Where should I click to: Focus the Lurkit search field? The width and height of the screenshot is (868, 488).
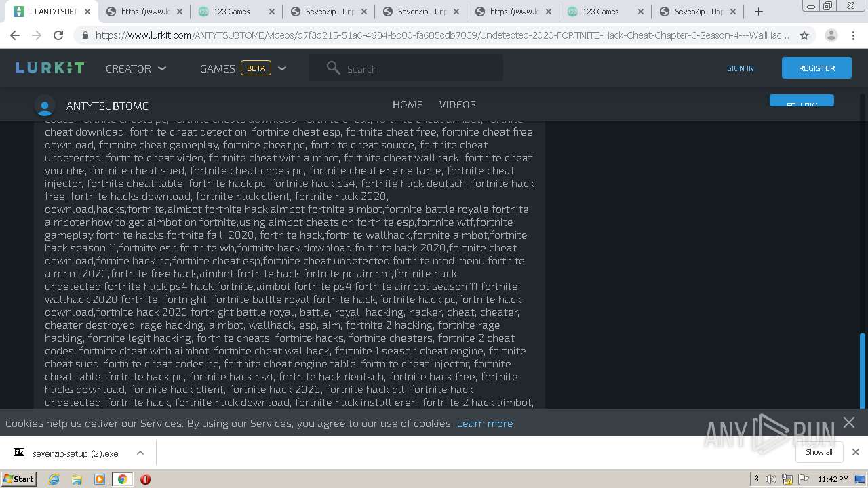406,68
